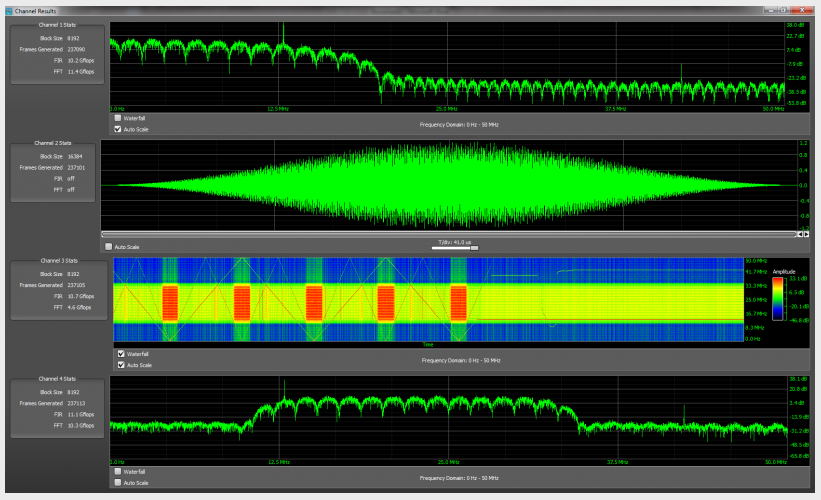The height and width of the screenshot is (500, 821).
Task: Disable Auto Scale for Channel 1
Action: [x=118, y=129]
